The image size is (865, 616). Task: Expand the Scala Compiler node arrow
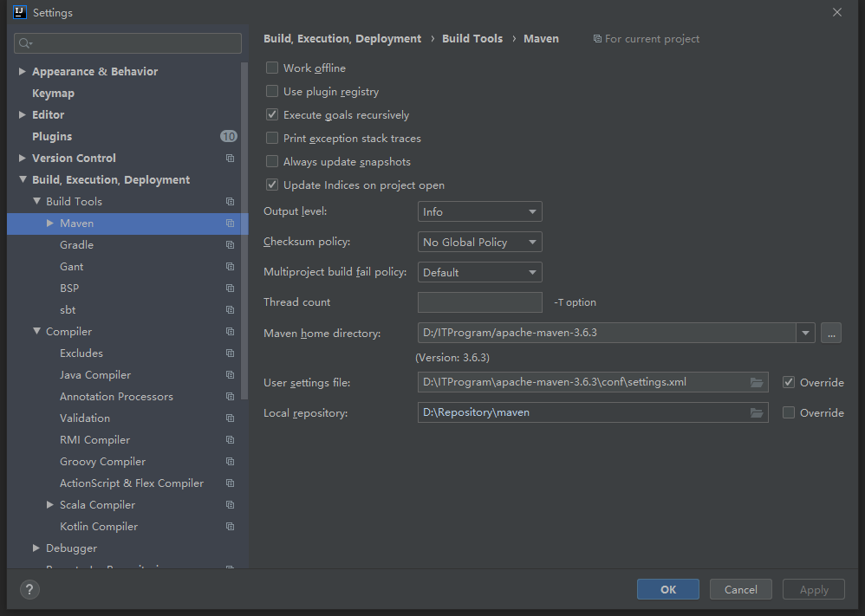click(49, 504)
